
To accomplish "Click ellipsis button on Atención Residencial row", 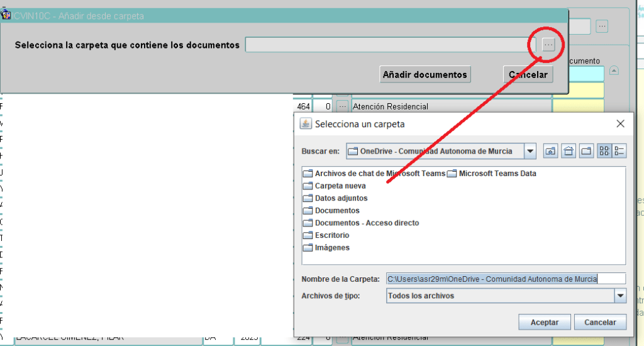I will click(342, 107).
